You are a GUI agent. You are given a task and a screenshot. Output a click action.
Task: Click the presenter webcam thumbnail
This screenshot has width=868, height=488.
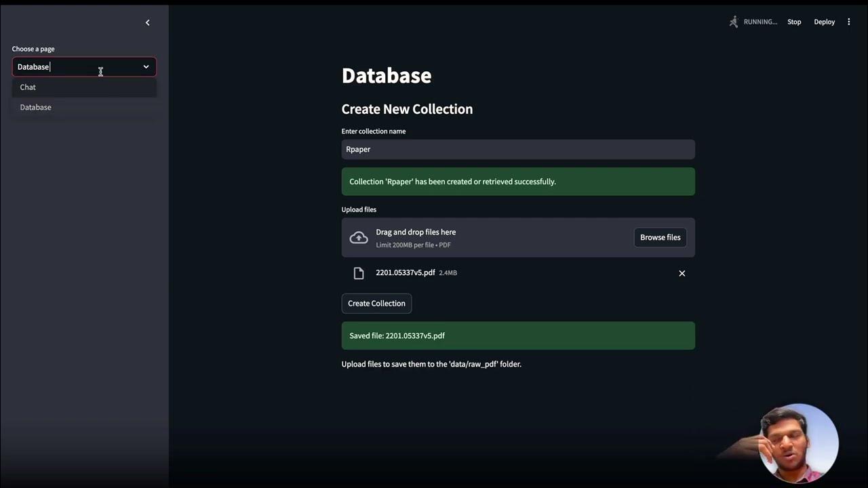[798, 443]
